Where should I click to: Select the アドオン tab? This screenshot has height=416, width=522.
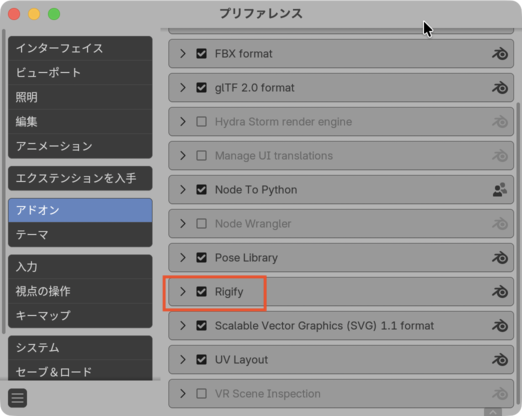(80, 210)
